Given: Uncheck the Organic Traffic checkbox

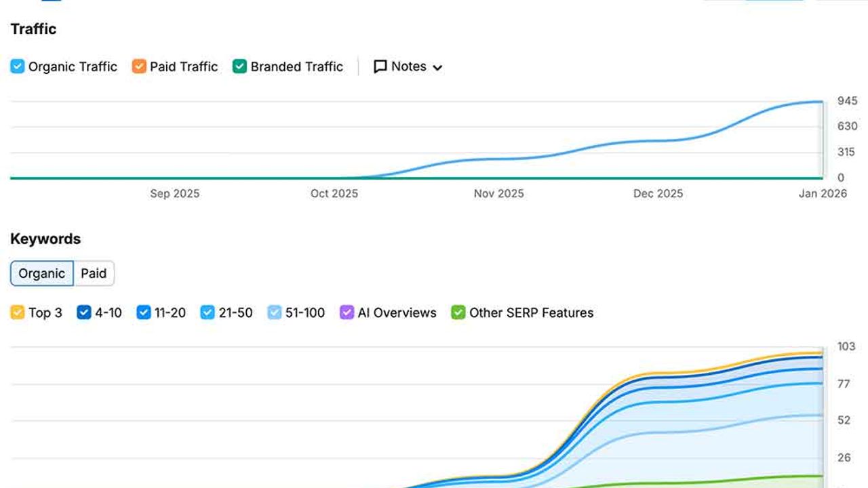Looking at the screenshot, I should (x=18, y=66).
